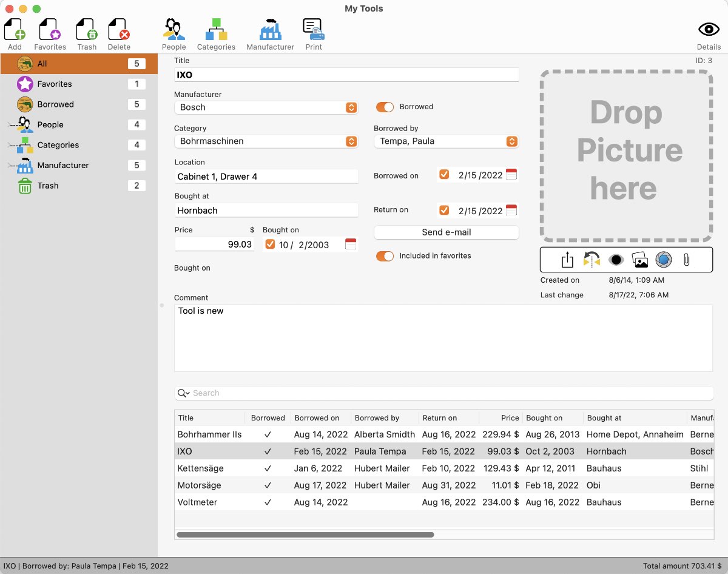
Task: Expand the Manufacturer sidebar group
Action: coord(9,165)
